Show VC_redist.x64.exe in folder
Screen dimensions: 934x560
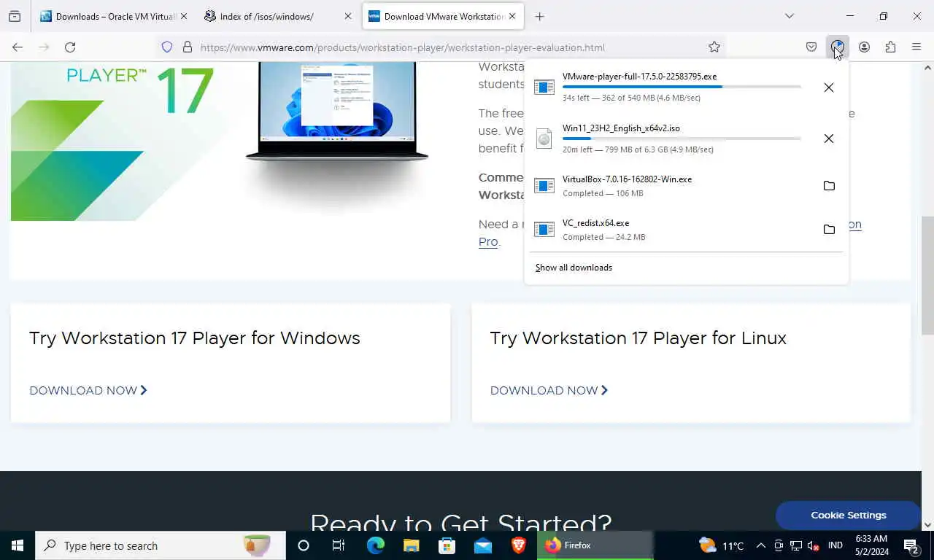point(829,230)
